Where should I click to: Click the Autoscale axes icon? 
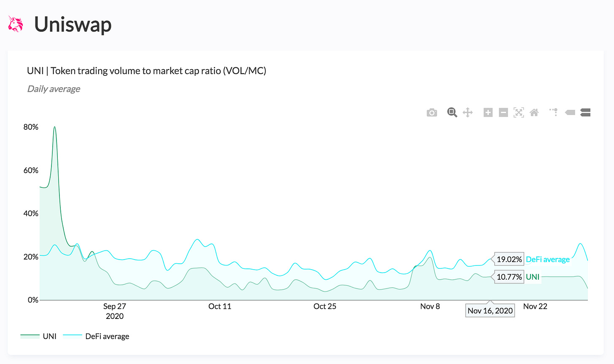click(x=519, y=112)
